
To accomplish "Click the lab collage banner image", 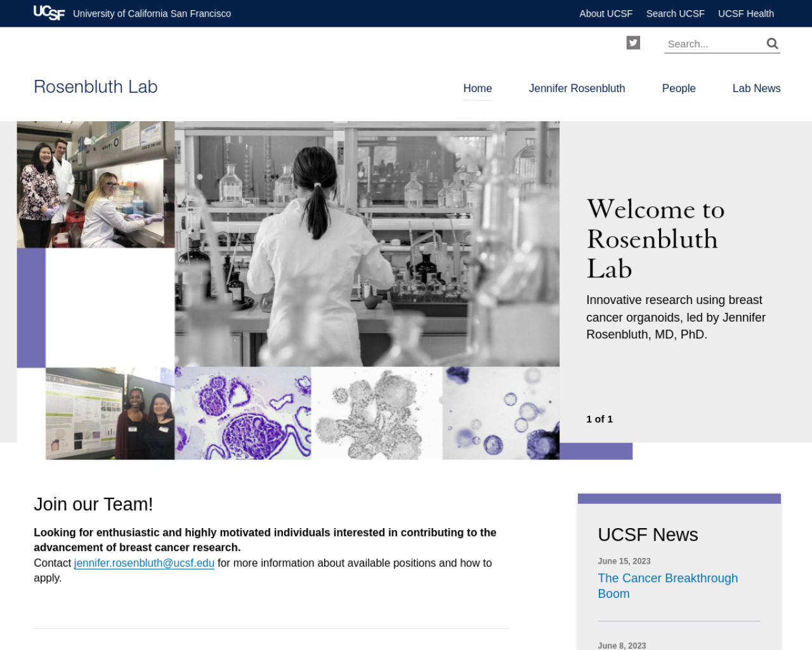I will [x=288, y=290].
